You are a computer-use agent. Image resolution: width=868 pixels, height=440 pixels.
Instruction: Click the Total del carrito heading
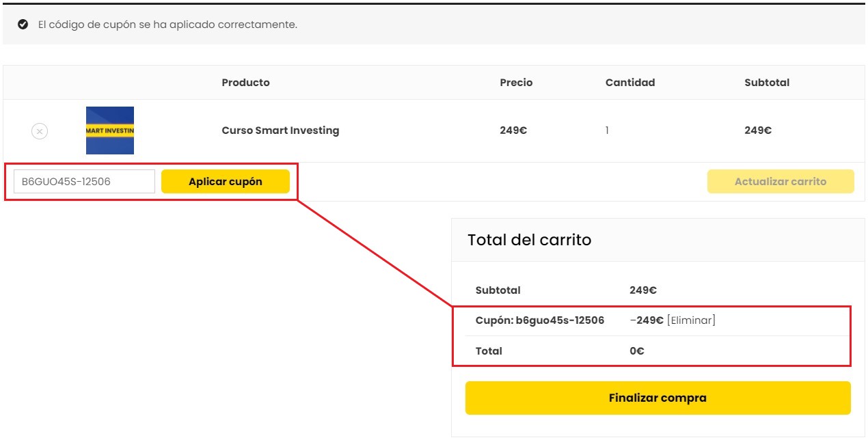click(x=530, y=240)
